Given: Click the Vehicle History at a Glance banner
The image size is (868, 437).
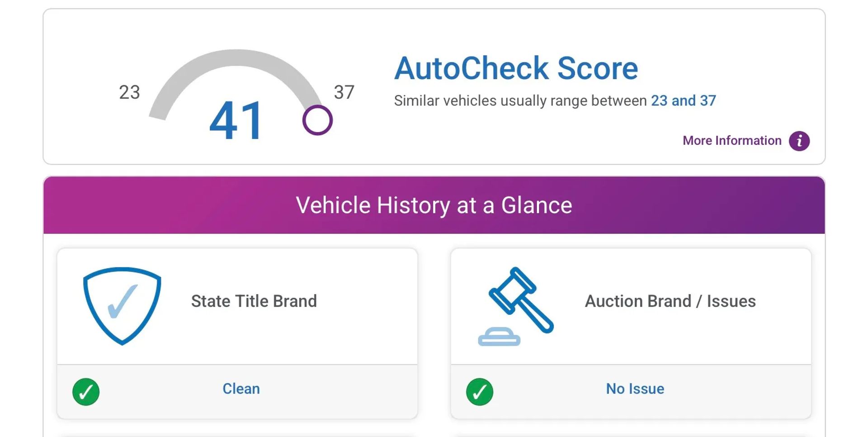Looking at the screenshot, I should point(434,205).
